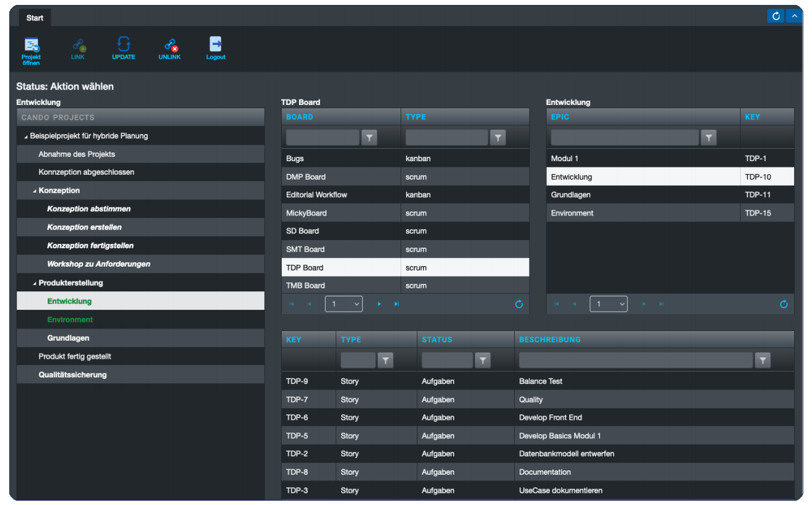
Task: Open filter for BESCHREIBUNG column
Action: pos(763,360)
